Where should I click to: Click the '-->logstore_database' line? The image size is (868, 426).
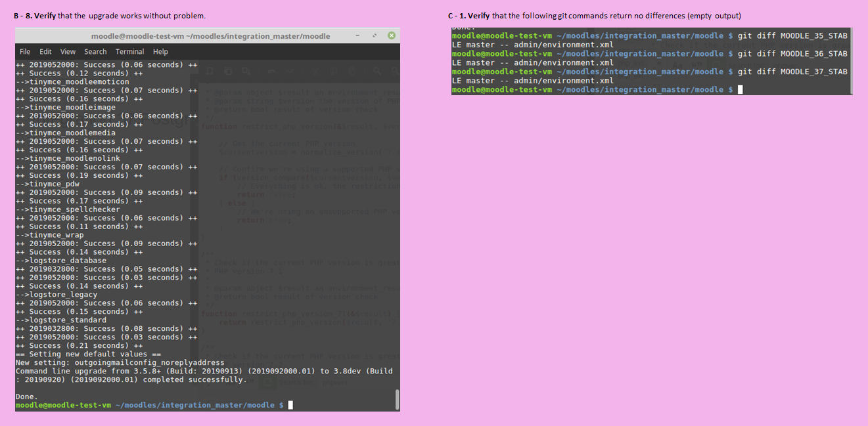click(60, 261)
